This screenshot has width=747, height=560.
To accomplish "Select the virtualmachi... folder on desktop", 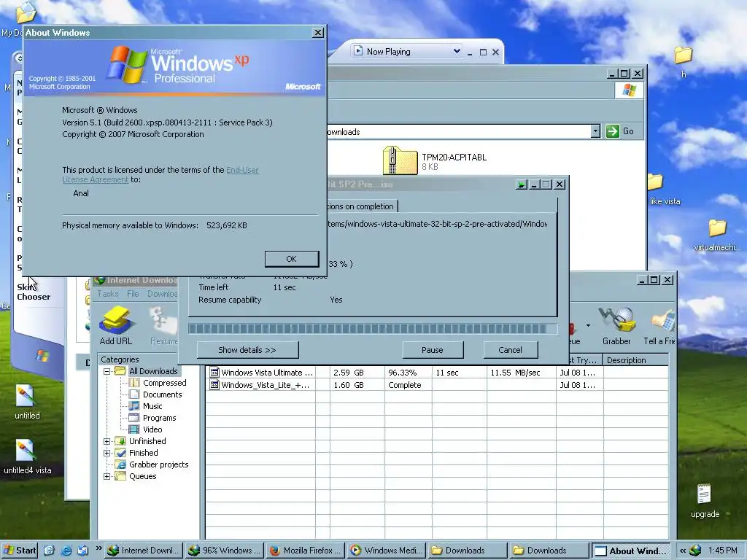I will click(x=717, y=228).
